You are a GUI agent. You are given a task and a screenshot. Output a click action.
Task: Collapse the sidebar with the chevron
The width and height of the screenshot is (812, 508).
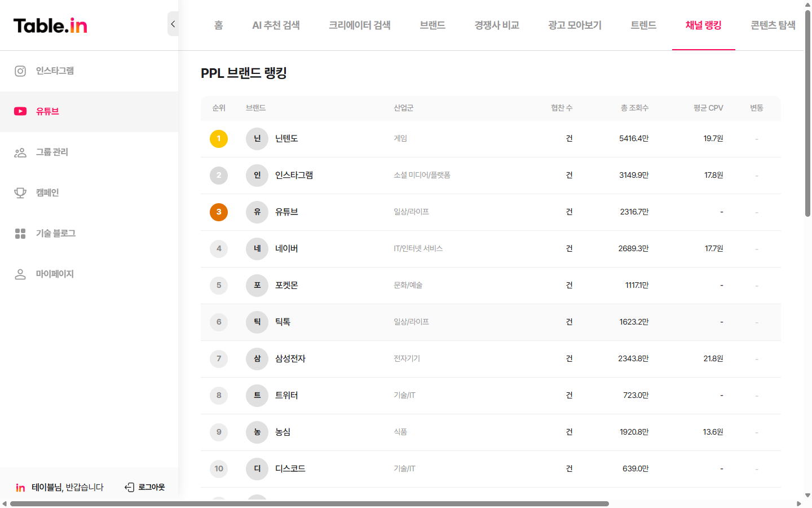[x=173, y=24]
